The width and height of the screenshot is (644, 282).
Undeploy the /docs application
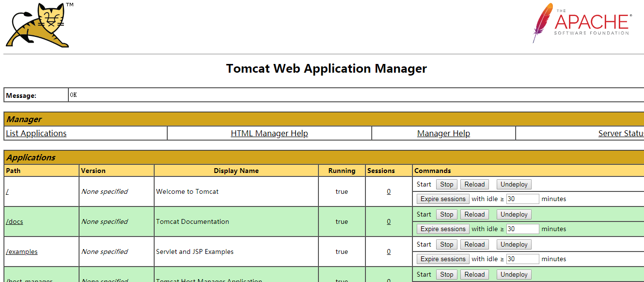pyautogui.click(x=514, y=214)
